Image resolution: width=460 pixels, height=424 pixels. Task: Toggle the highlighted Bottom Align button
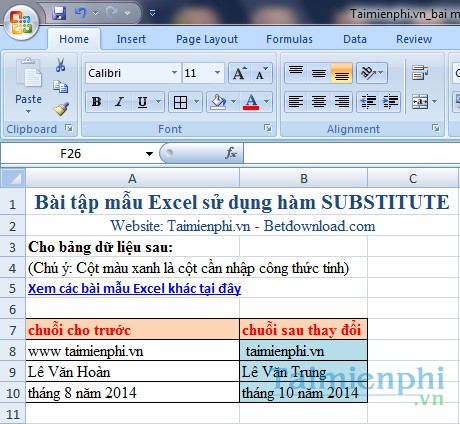(x=342, y=73)
